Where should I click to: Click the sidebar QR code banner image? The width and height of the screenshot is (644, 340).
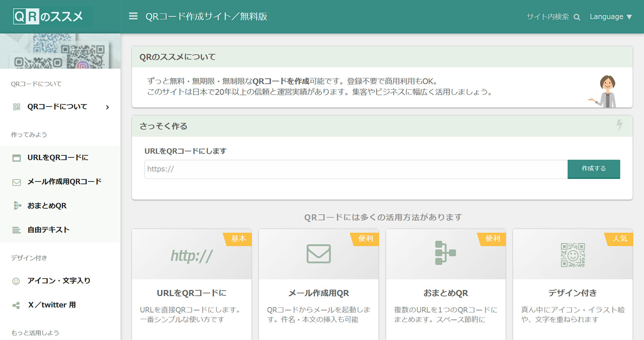(x=60, y=51)
